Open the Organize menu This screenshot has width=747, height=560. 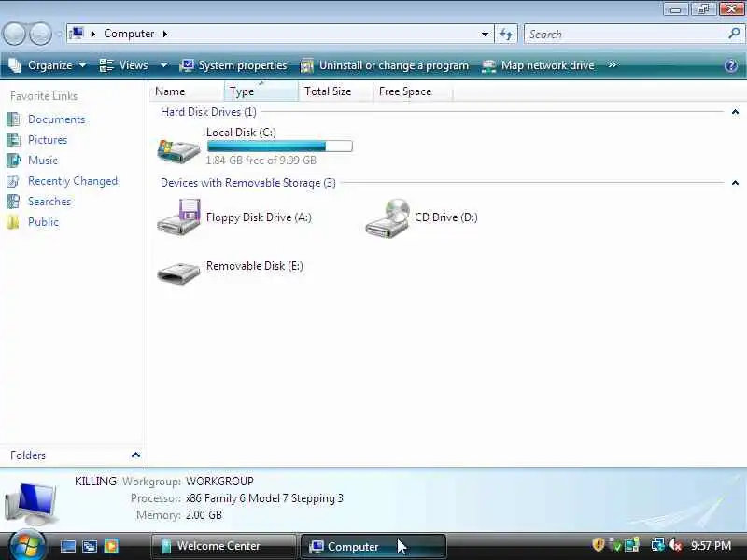click(48, 65)
